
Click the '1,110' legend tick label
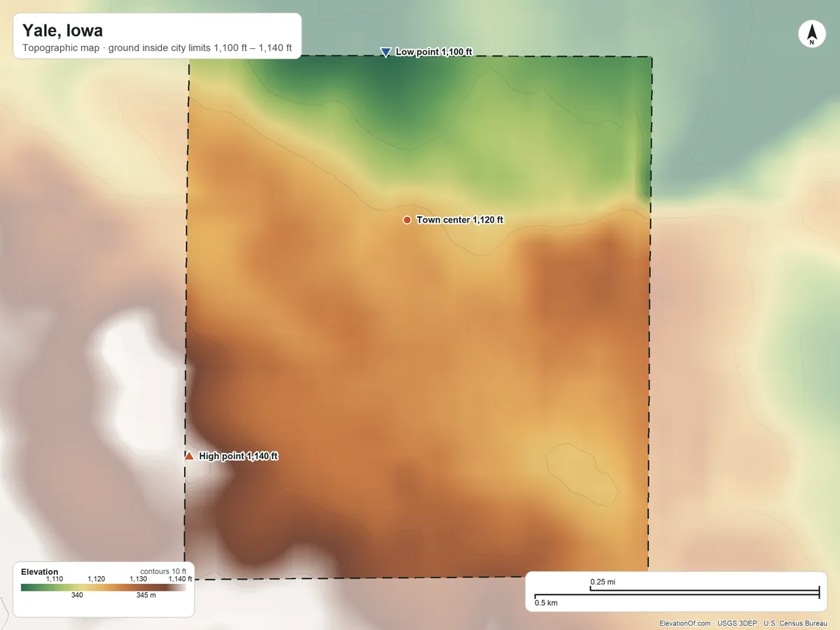coord(55,579)
